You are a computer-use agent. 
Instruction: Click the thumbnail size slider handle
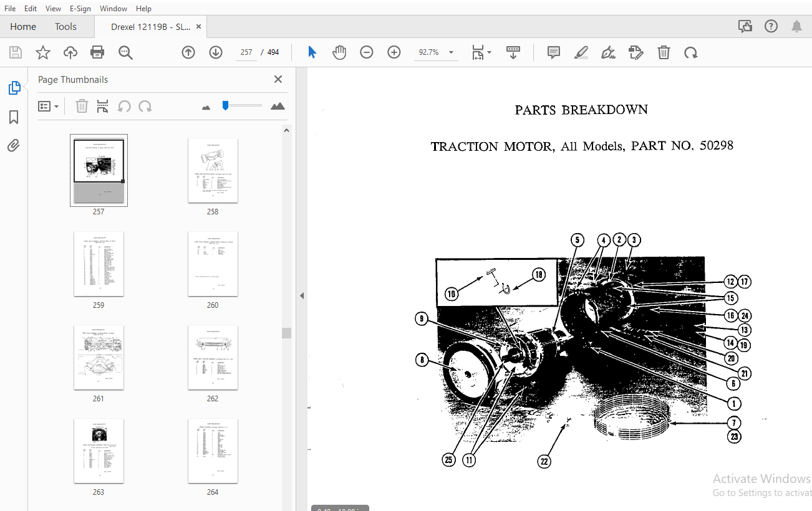tap(225, 106)
